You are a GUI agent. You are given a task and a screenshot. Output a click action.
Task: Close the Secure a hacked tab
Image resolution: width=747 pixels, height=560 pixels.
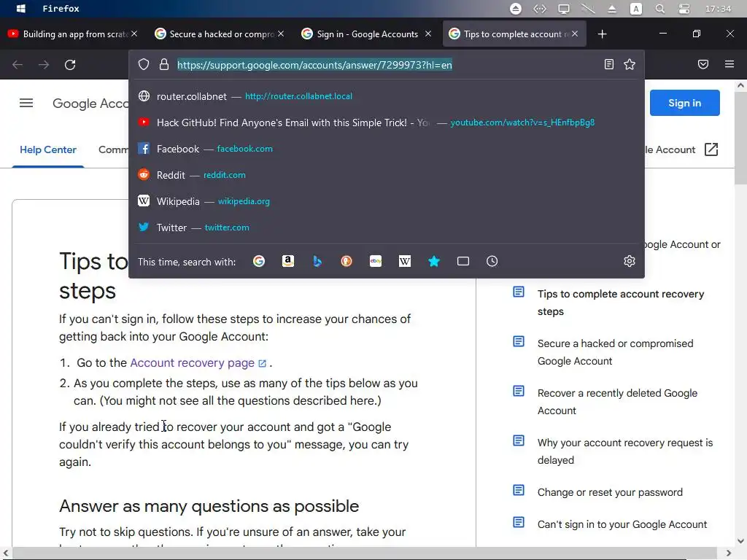[281, 34]
